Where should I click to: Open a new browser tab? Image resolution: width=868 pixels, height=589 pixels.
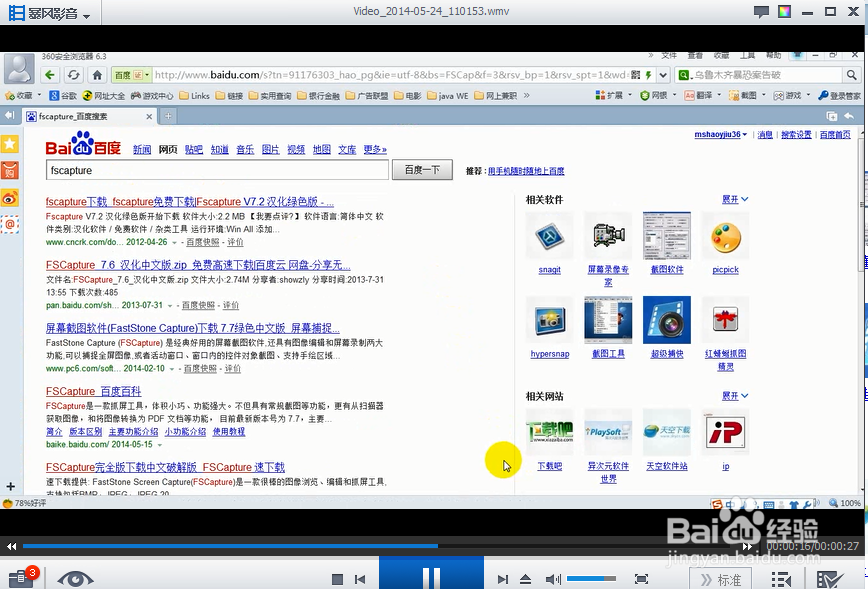pos(168,116)
